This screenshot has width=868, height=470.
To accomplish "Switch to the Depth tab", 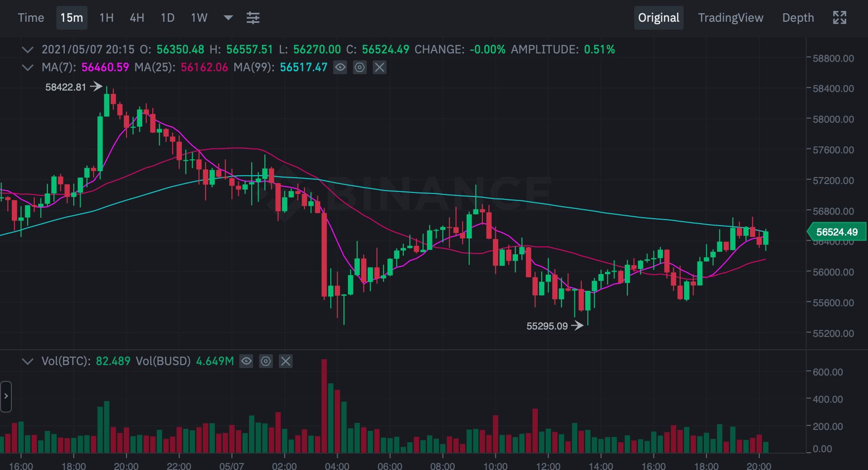I will pyautogui.click(x=798, y=18).
